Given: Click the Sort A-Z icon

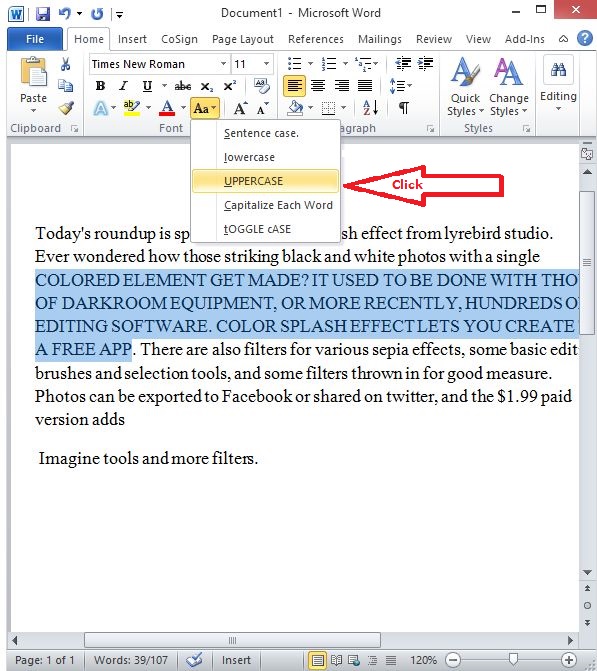Looking at the screenshot, I should (370, 108).
